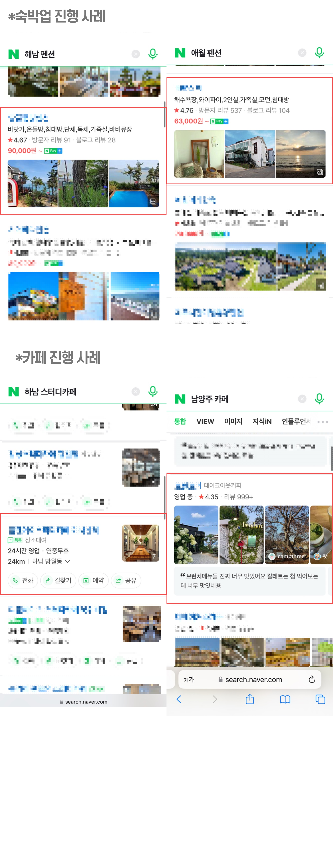Tap the Naver logo next to 해남 펜션
Screen dimensions: 333x868
tap(14, 54)
